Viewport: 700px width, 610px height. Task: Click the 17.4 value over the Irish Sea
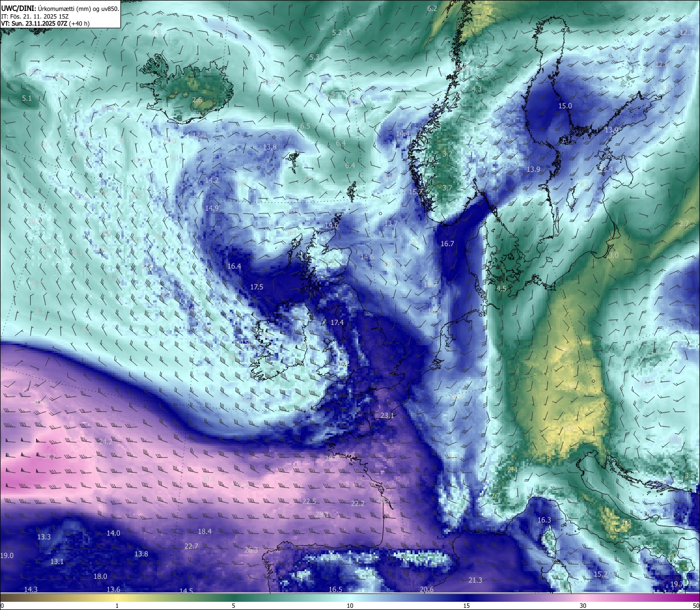pos(337,323)
